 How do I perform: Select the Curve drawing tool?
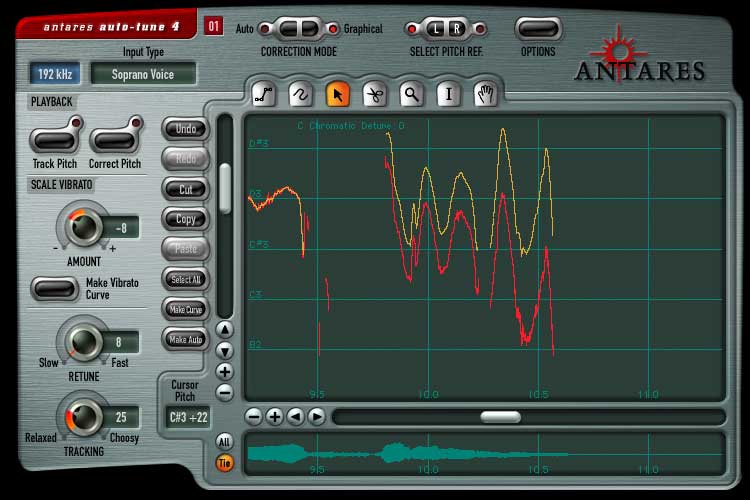300,94
